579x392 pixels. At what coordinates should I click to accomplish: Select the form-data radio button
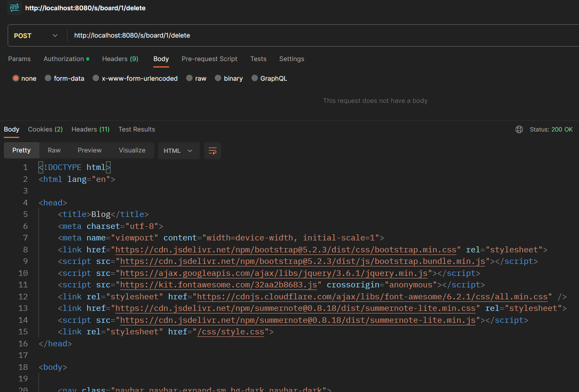click(48, 78)
